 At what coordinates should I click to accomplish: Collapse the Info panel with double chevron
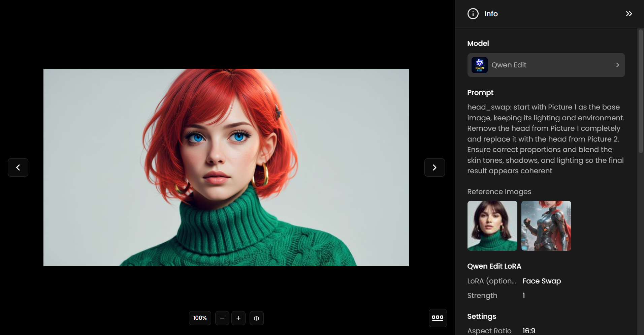click(x=629, y=14)
